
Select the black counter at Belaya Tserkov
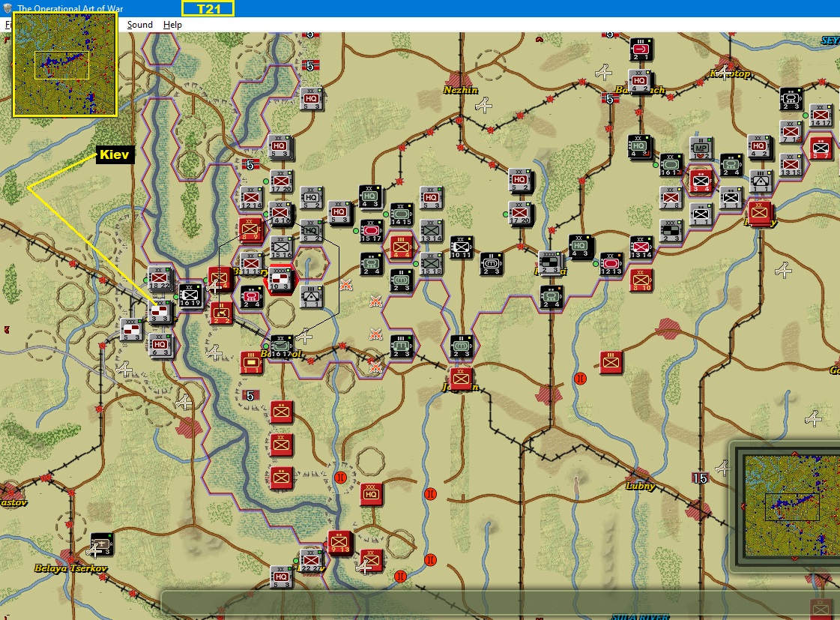click(100, 544)
